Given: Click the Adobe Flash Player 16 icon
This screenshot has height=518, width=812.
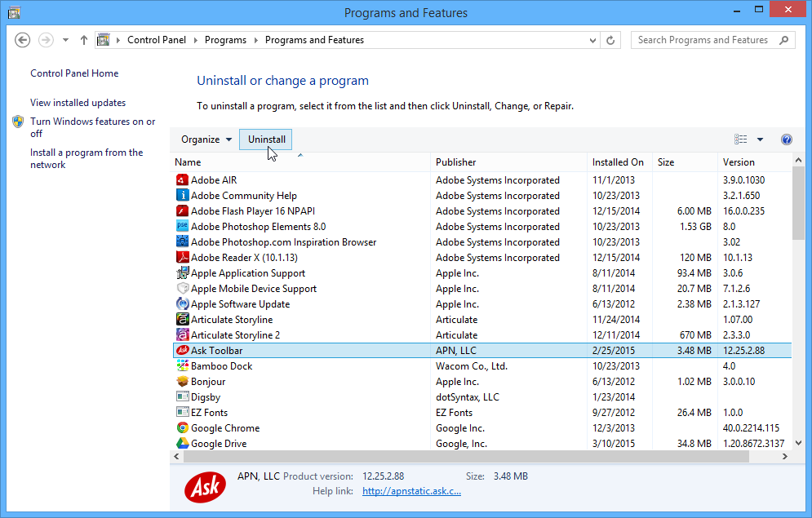Looking at the screenshot, I should pos(184,210).
